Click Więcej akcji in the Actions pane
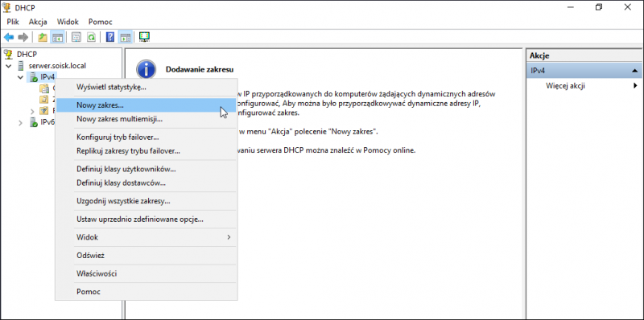Screen dimensions: 644x320 tap(565, 86)
